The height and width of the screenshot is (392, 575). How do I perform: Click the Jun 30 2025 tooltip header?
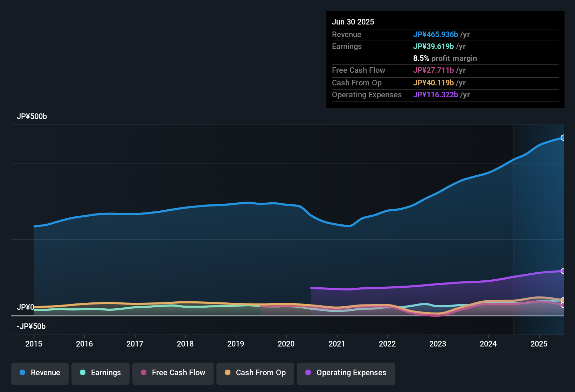coord(353,22)
